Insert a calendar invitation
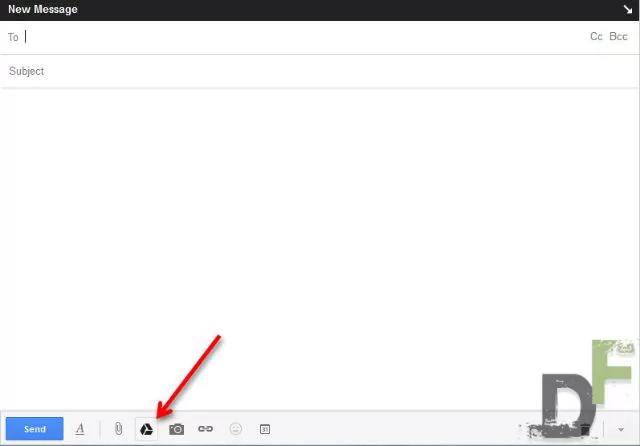Viewport: 640px width, 446px height. point(264,429)
